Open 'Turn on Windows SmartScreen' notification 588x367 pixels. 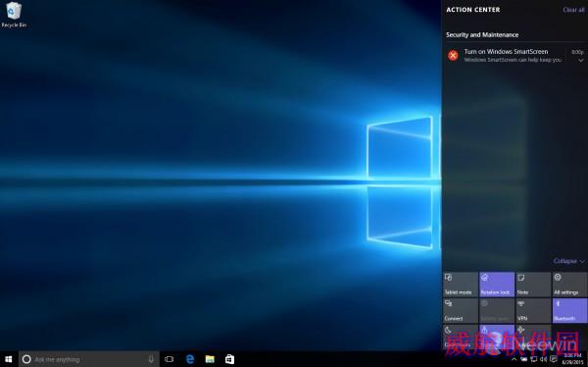click(514, 56)
